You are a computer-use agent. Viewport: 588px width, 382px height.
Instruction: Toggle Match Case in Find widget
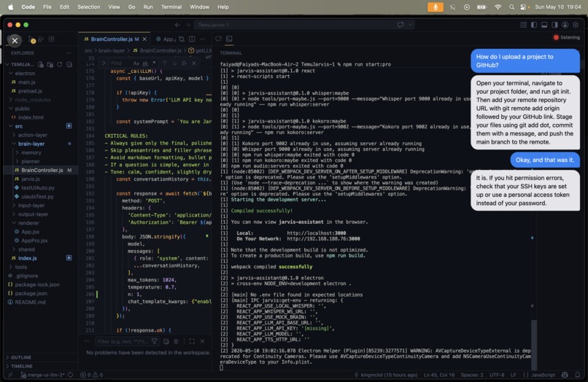(x=136, y=63)
